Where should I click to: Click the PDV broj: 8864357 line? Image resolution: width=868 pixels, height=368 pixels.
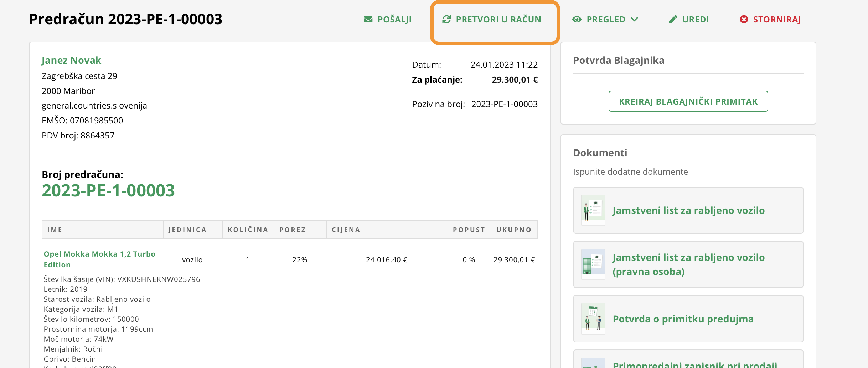[78, 136]
